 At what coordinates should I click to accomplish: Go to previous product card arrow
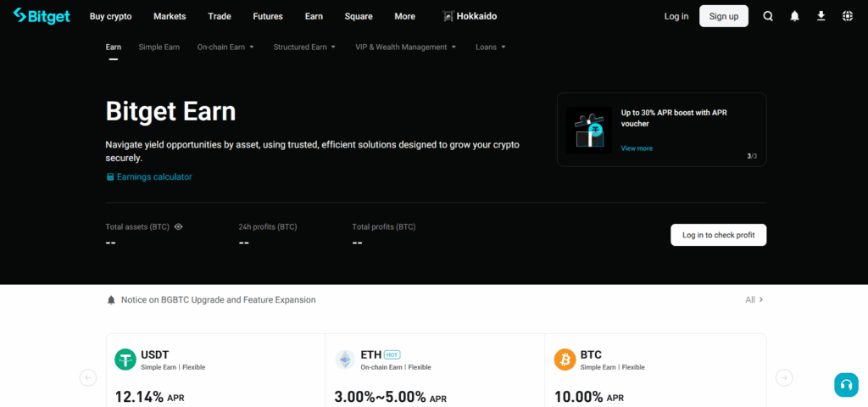pyautogui.click(x=88, y=378)
